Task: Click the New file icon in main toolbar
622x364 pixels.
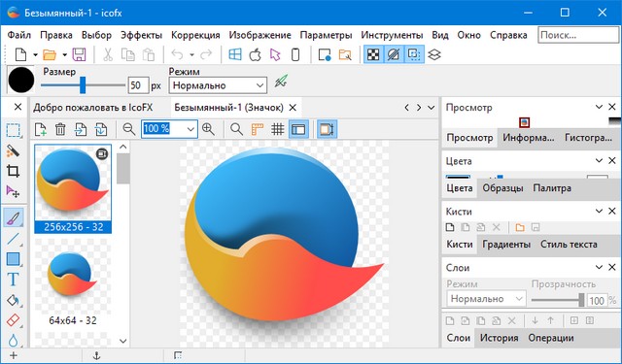Action: [20, 54]
